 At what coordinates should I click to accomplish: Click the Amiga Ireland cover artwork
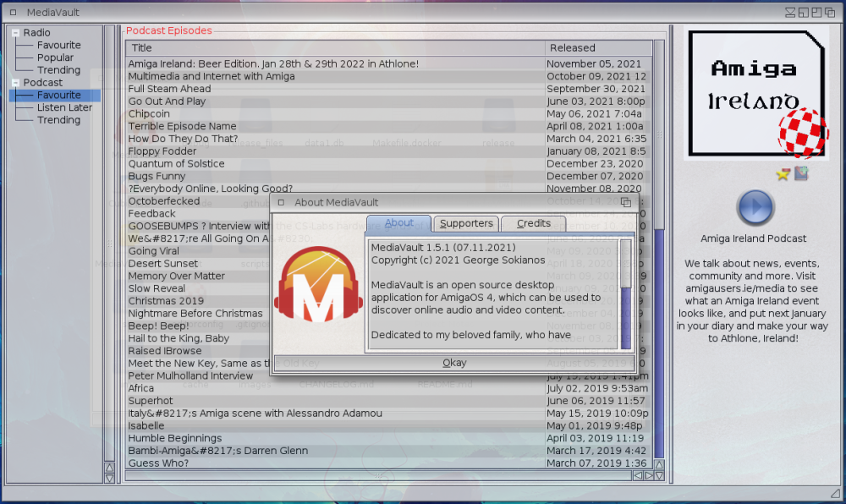(x=756, y=93)
